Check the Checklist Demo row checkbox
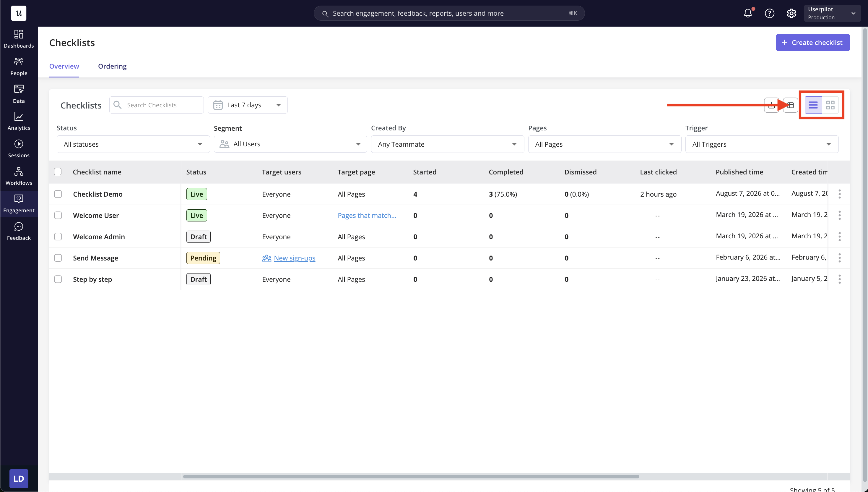The height and width of the screenshot is (492, 868). coord(58,194)
